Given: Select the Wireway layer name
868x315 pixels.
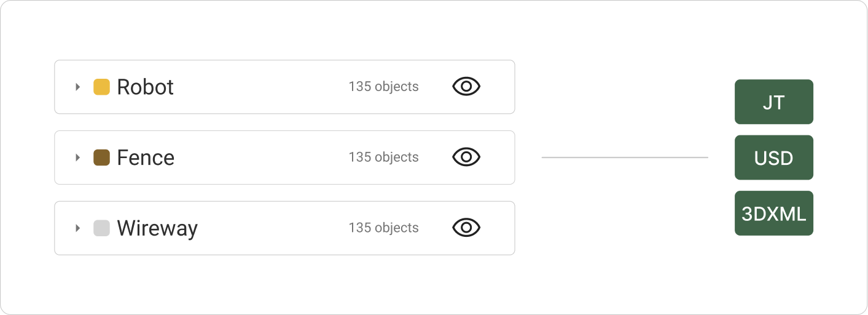Looking at the screenshot, I should [x=157, y=228].
